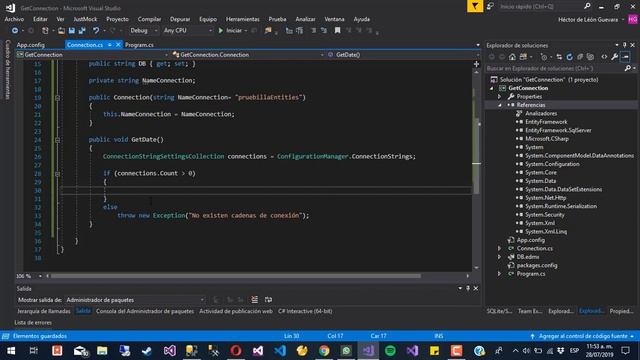Toggle auto-hide pin on Solution Explorer
The height and width of the screenshot is (360, 640).
(624, 45)
